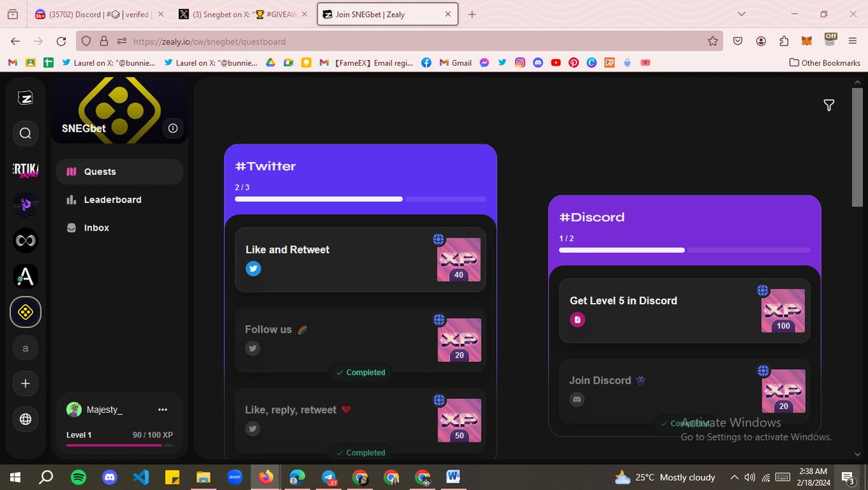Open the infinity symbol community icon

[25, 240]
